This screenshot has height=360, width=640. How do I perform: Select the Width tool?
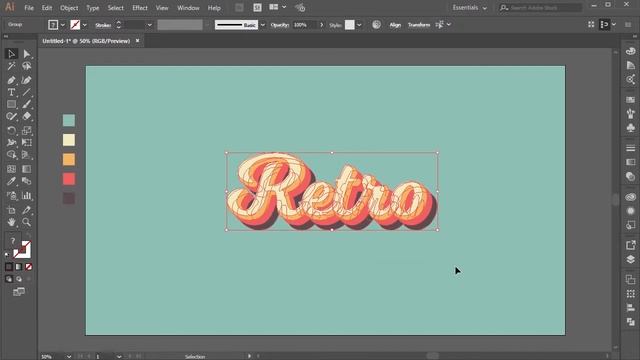[x=11, y=143]
